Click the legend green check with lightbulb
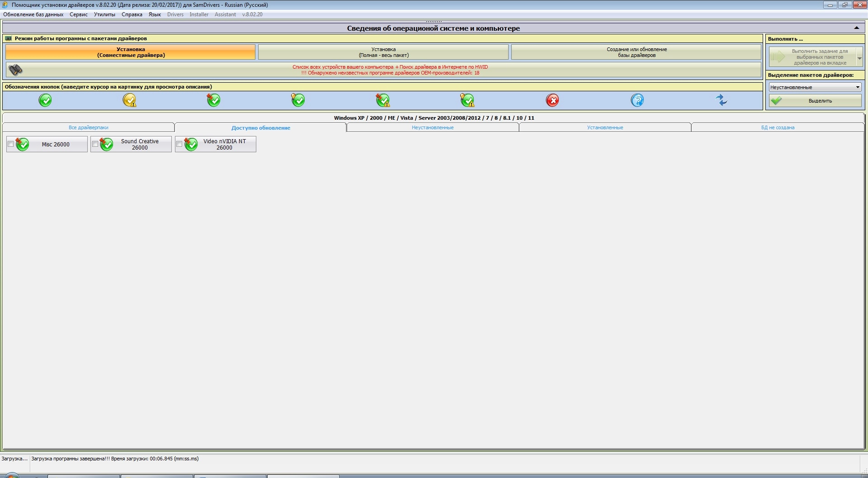 tap(298, 100)
